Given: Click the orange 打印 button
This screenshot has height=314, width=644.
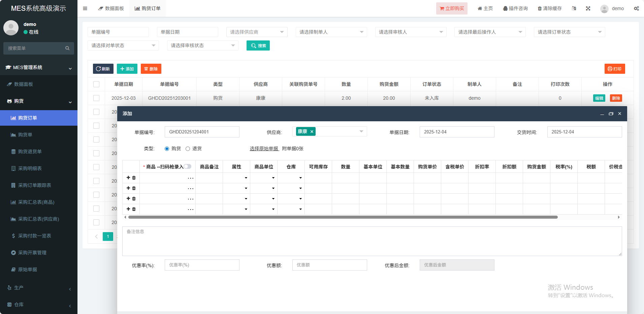Looking at the screenshot, I should (x=615, y=69).
